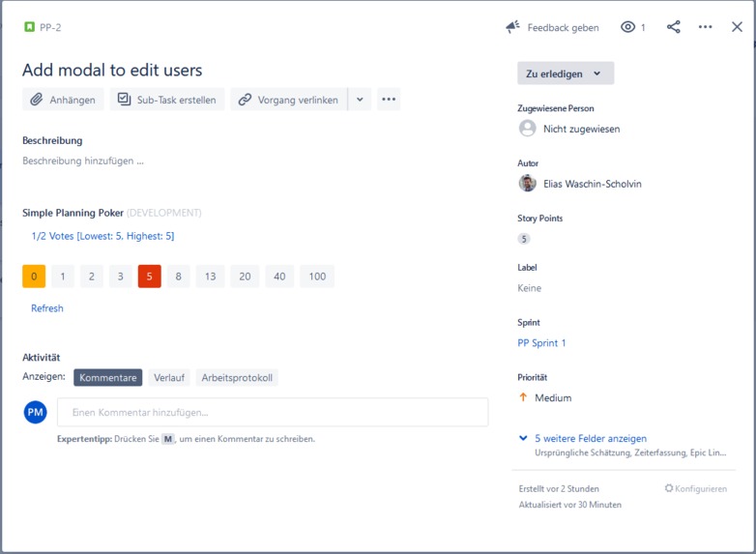
Task: Click Vorgang verlinken button
Action: click(289, 100)
